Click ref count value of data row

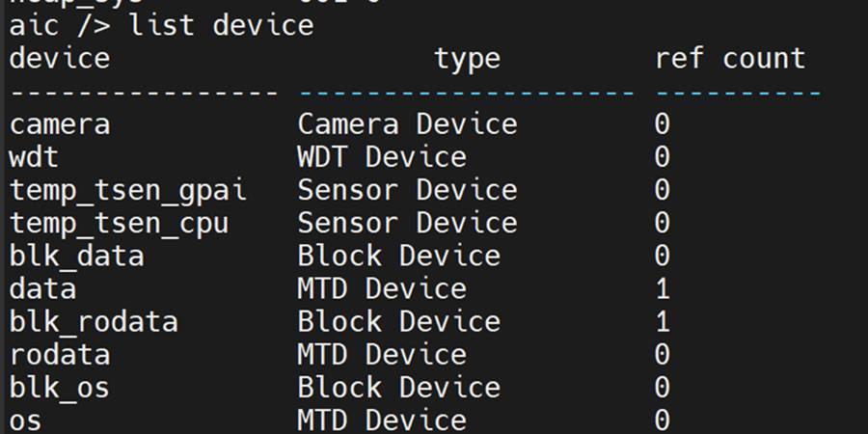point(662,288)
